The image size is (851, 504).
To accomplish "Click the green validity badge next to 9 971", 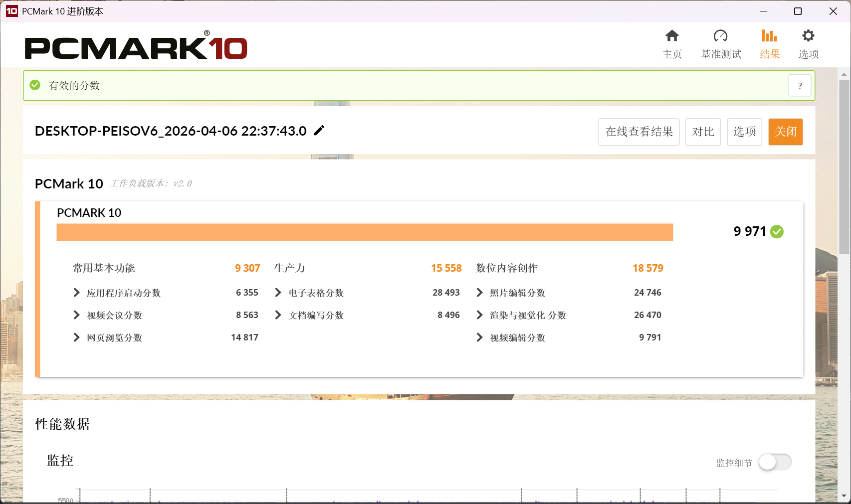I will point(777,232).
